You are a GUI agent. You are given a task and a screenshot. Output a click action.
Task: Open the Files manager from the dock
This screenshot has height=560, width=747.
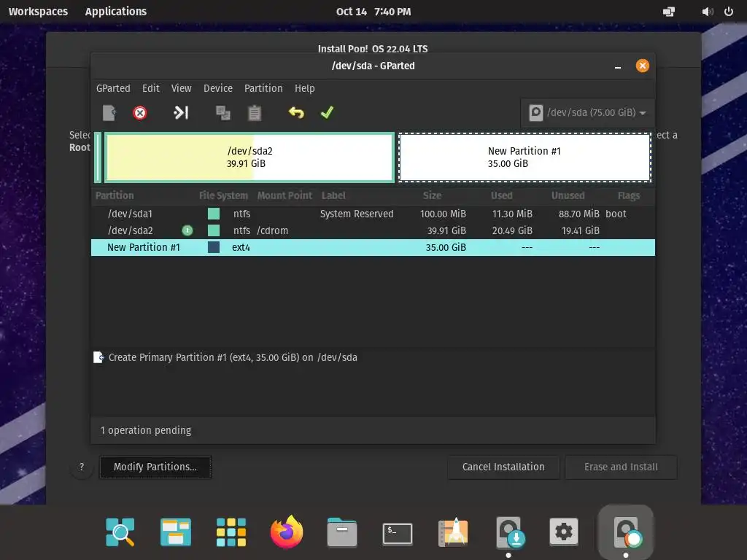point(342,532)
